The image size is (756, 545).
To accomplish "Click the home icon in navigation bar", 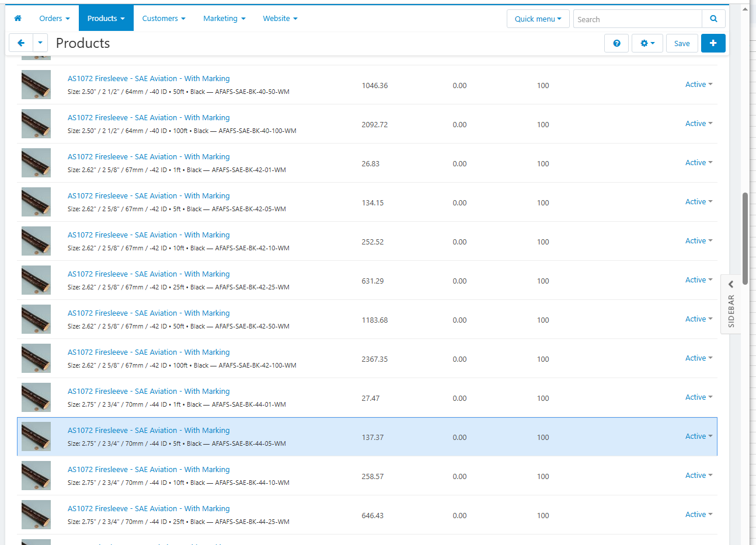I will pos(18,18).
